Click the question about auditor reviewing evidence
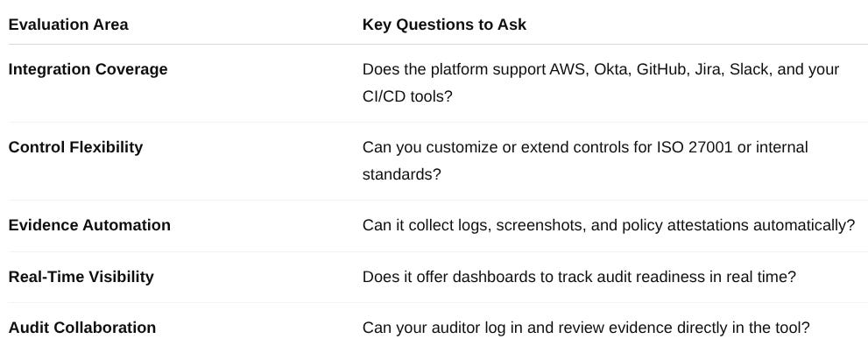Screen dimensions: 868x353 pos(586,328)
